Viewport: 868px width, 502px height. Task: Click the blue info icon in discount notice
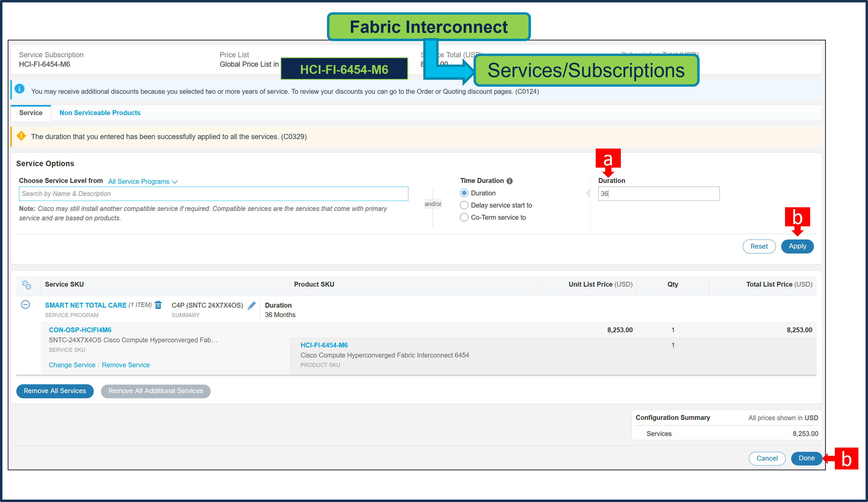coord(20,89)
